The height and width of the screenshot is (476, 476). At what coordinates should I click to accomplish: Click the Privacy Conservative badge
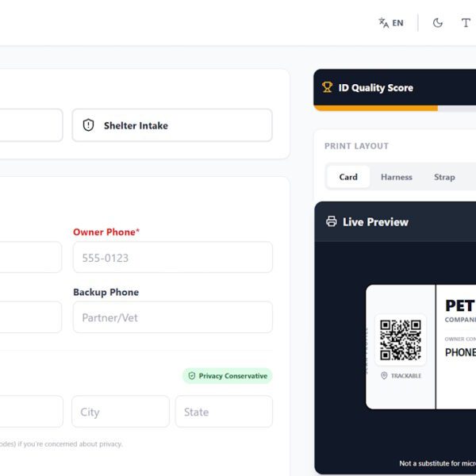(227, 376)
